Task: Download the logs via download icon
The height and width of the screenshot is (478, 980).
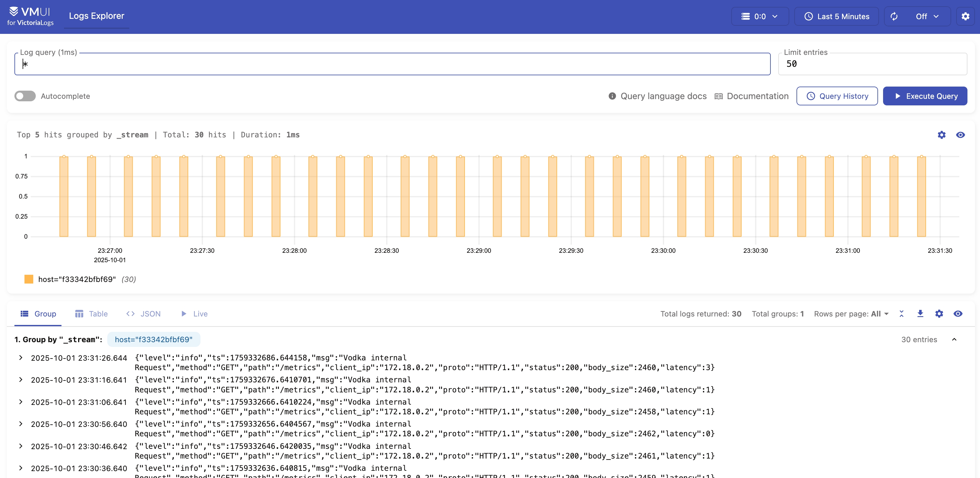Action: [x=920, y=314]
